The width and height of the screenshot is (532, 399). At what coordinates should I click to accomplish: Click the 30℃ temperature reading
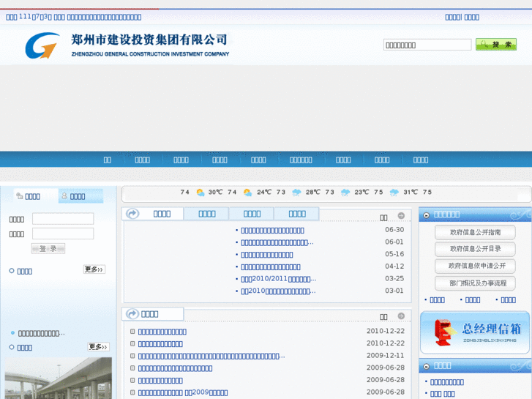tap(215, 193)
